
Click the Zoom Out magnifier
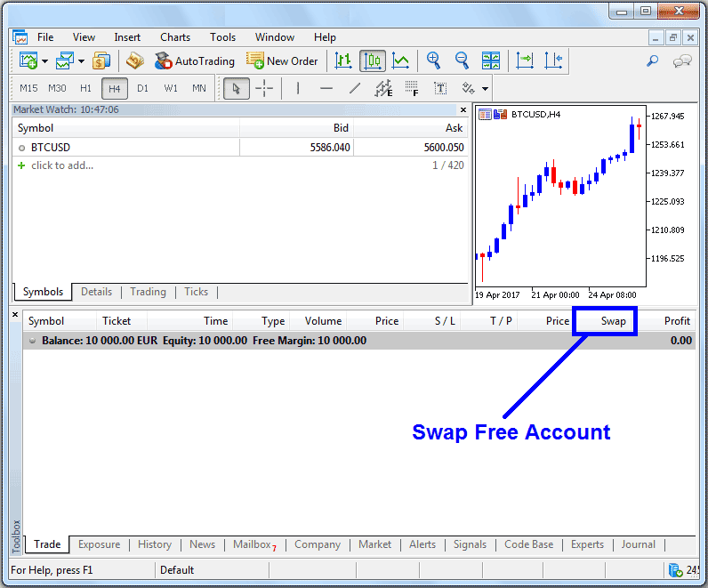pyautogui.click(x=462, y=60)
